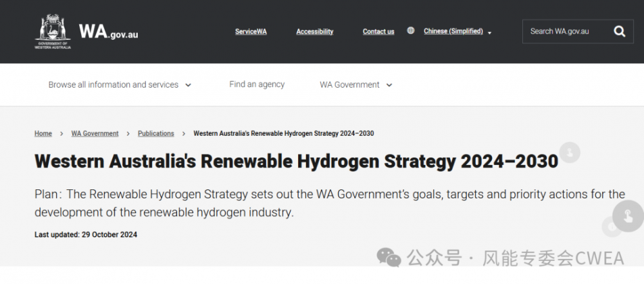Expand the WA Government menu
This screenshot has height=284, width=644.
click(355, 84)
